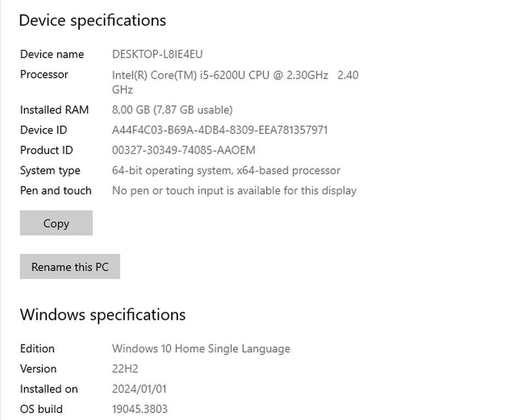Click the Windows specifications heading

pos(103,314)
